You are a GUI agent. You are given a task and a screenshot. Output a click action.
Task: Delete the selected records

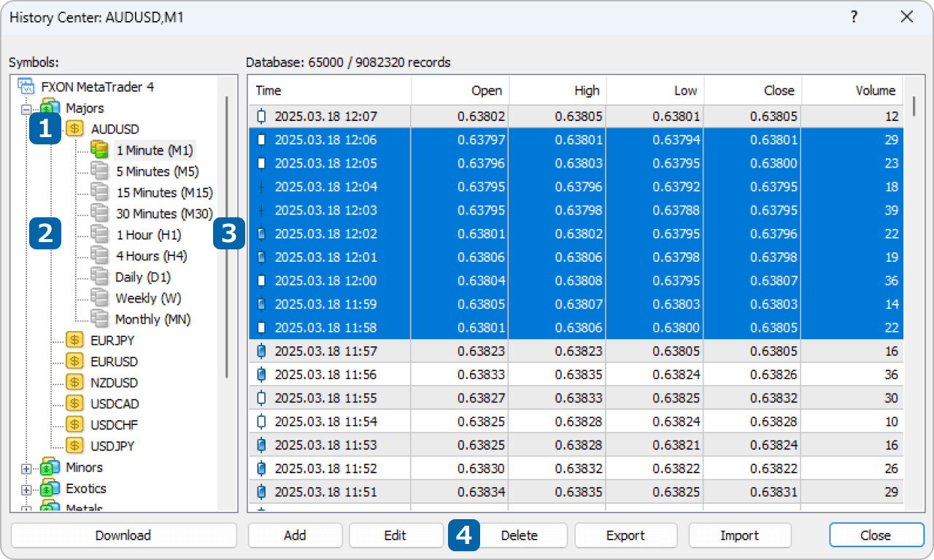pos(519,535)
